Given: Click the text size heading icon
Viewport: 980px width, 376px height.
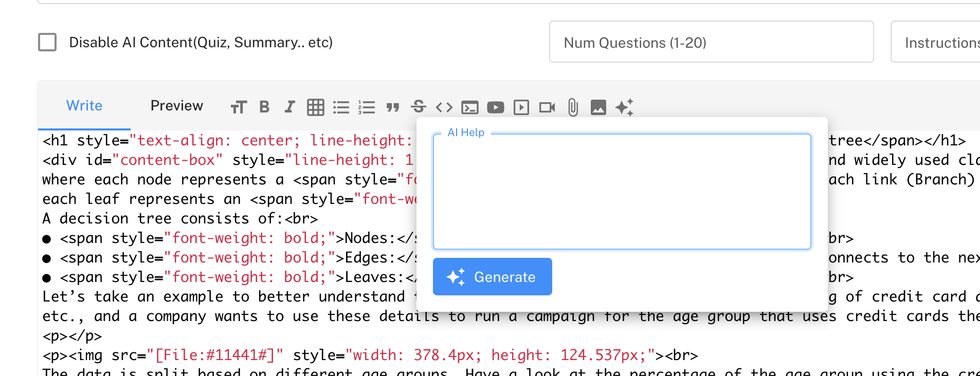Looking at the screenshot, I should 239,107.
